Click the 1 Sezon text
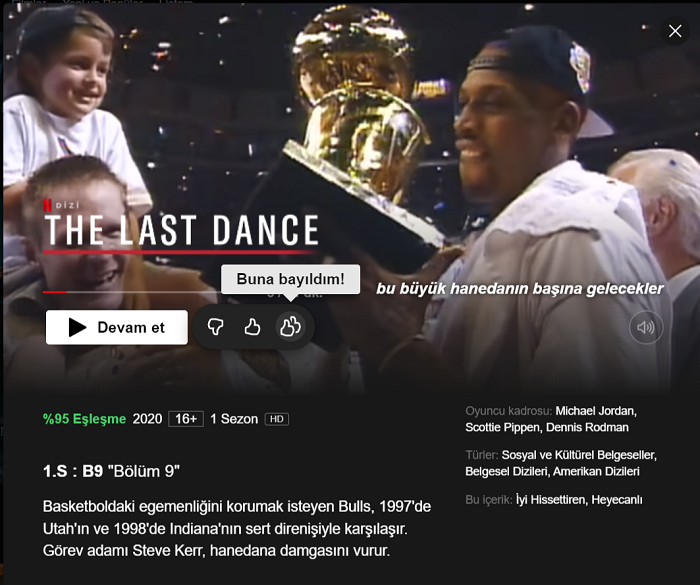The image size is (700, 585). [234, 419]
